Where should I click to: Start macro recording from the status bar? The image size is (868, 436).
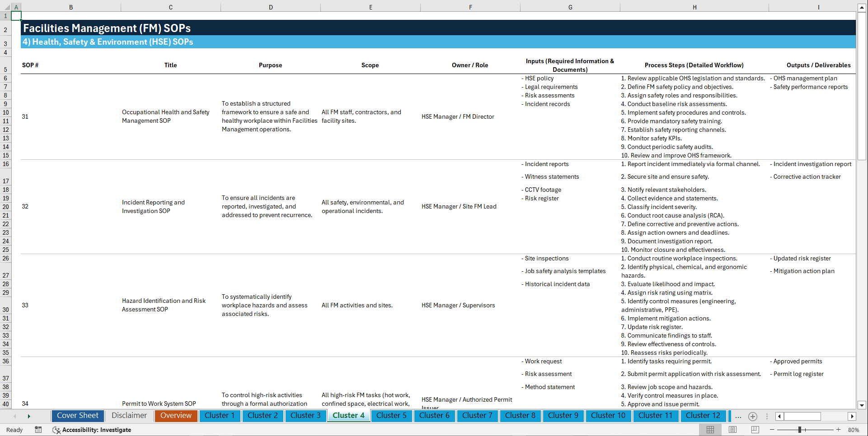click(x=38, y=430)
